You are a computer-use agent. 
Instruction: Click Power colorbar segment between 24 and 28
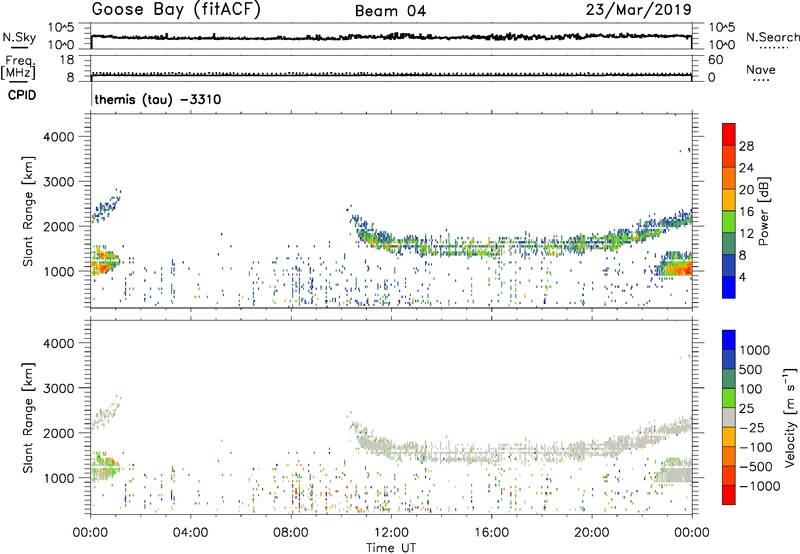tap(729, 156)
